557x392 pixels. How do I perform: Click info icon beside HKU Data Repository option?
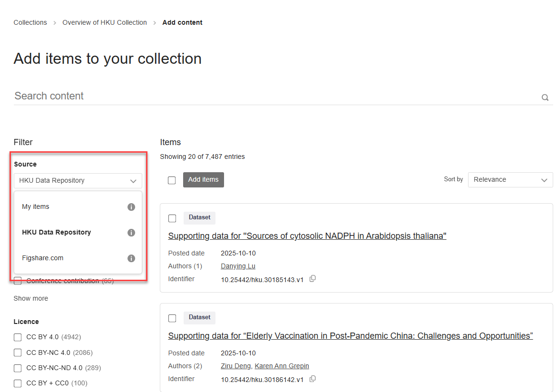coord(131,233)
